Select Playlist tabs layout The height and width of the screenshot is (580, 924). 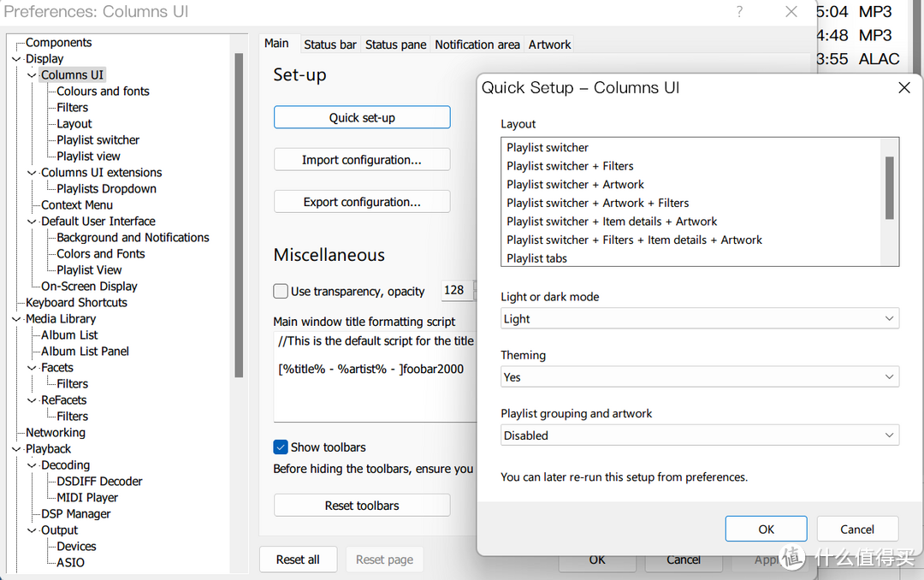(690, 258)
